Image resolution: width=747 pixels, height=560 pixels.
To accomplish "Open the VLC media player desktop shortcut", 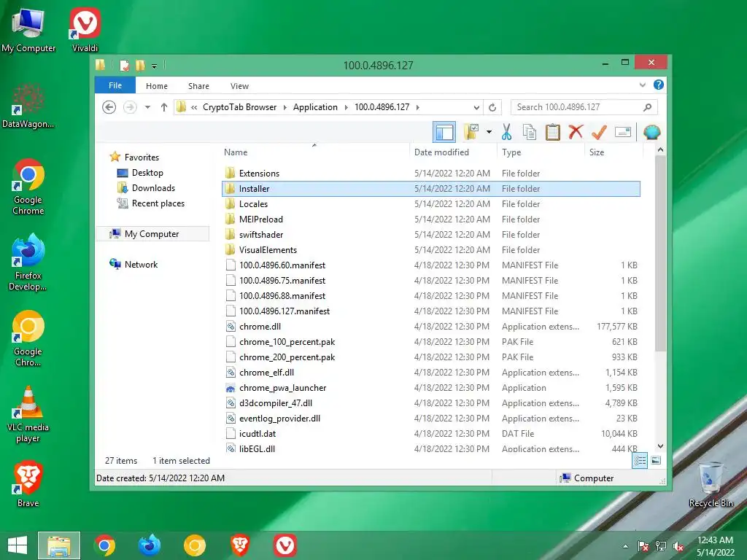I will coord(28,414).
